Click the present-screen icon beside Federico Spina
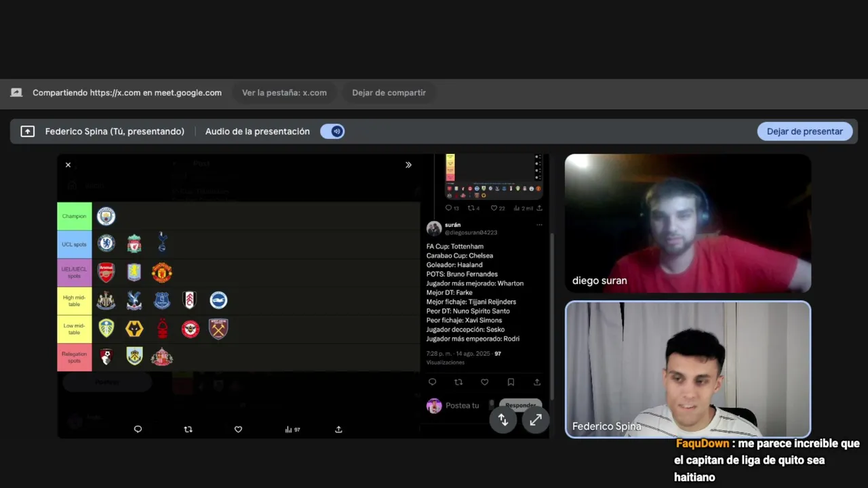The height and width of the screenshot is (488, 868). (x=27, y=131)
